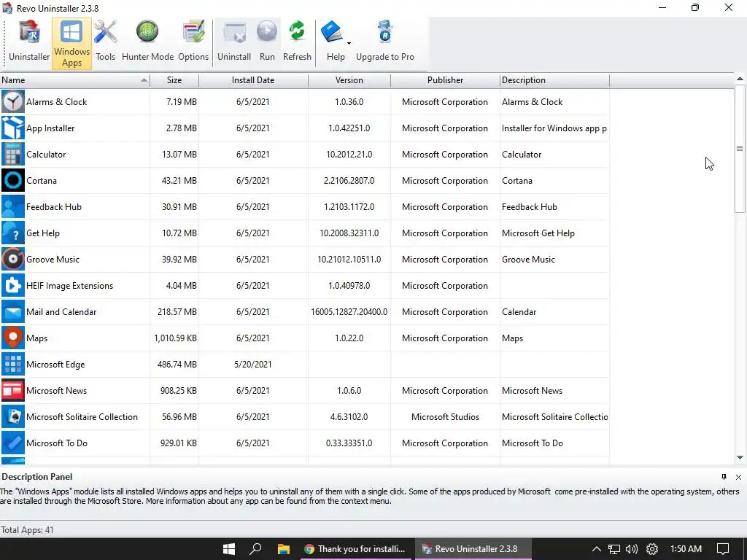Select the Microsoft Edge app icon
747x560 pixels.
pos(13,364)
